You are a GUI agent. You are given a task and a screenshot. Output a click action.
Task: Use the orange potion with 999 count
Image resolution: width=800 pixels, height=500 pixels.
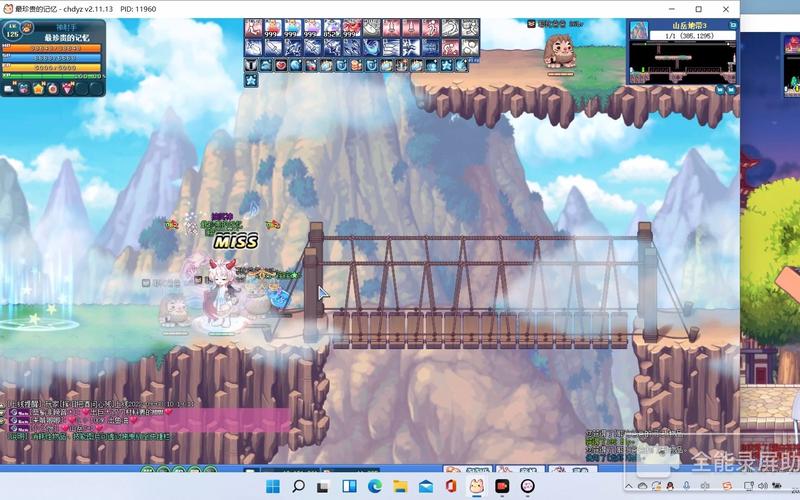(x=272, y=28)
